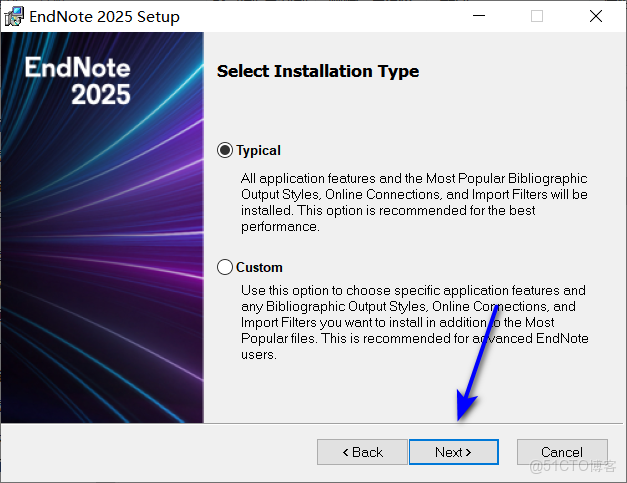This screenshot has width=627, height=483.
Task: Click the 'EndNote 2025 Setup' window title
Action: 104,16
